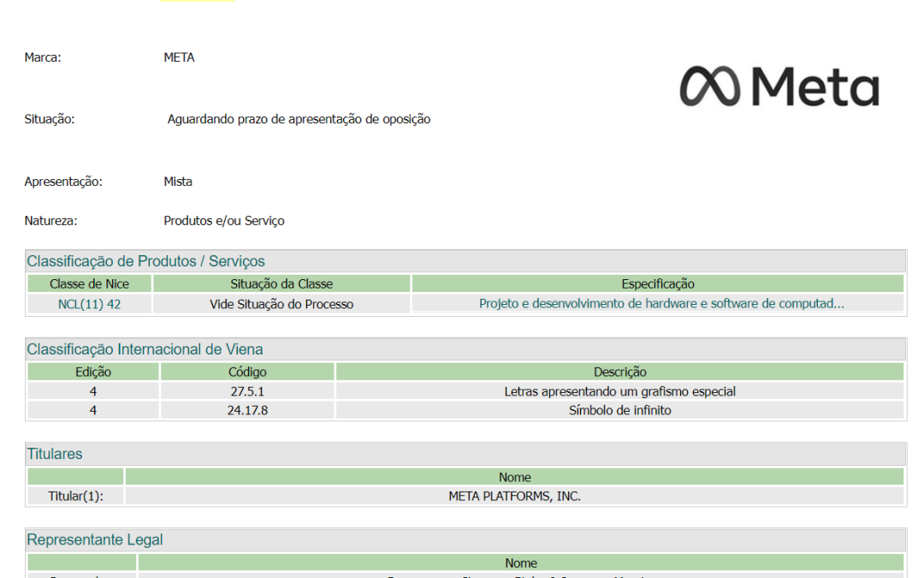
Task: Select the 'Produtos e/ou Serviço' nature value
Action: pos(224,221)
